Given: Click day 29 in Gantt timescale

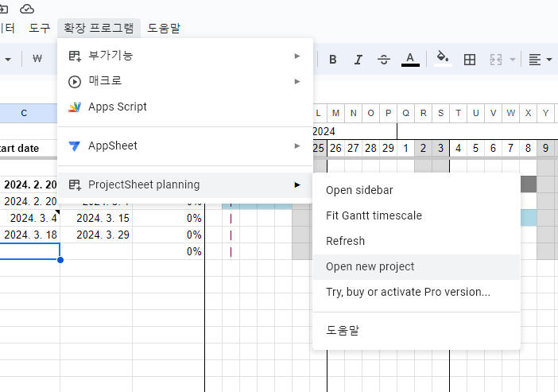Looking at the screenshot, I should click(x=388, y=148).
